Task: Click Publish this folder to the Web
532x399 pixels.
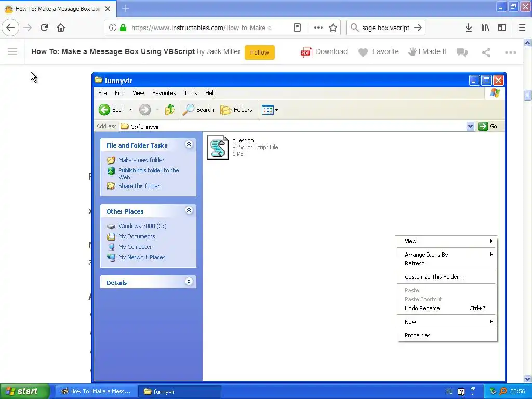Action: pyautogui.click(x=149, y=174)
